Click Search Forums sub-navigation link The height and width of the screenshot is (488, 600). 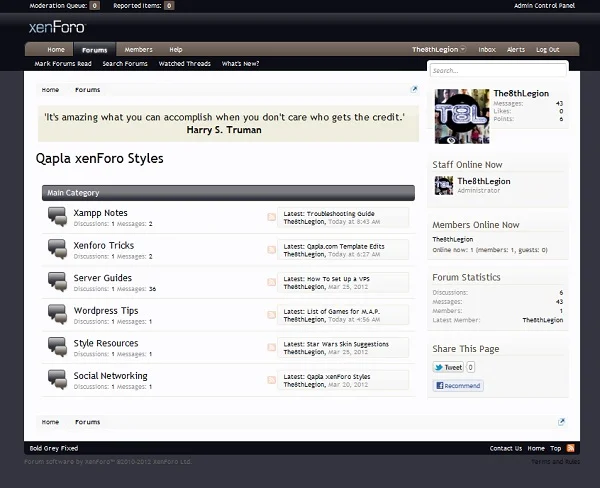tap(125, 64)
